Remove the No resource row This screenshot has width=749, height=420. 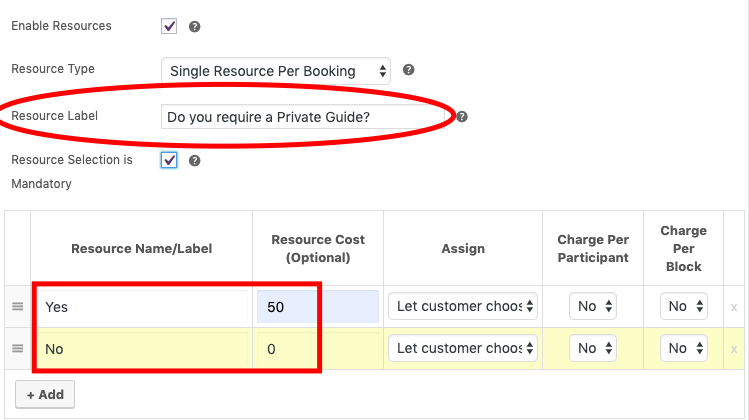click(734, 349)
